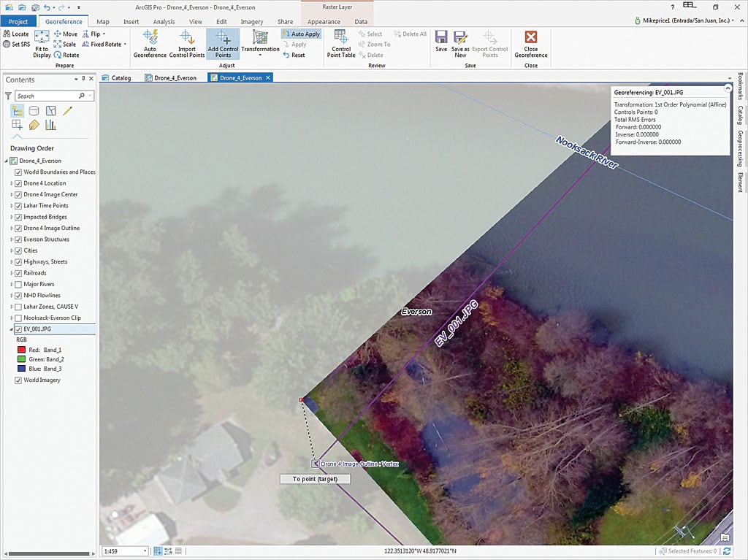The width and height of the screenshot is (748, 560).
Task: Toggle Auto Apply option
Action: coord(301,34)
